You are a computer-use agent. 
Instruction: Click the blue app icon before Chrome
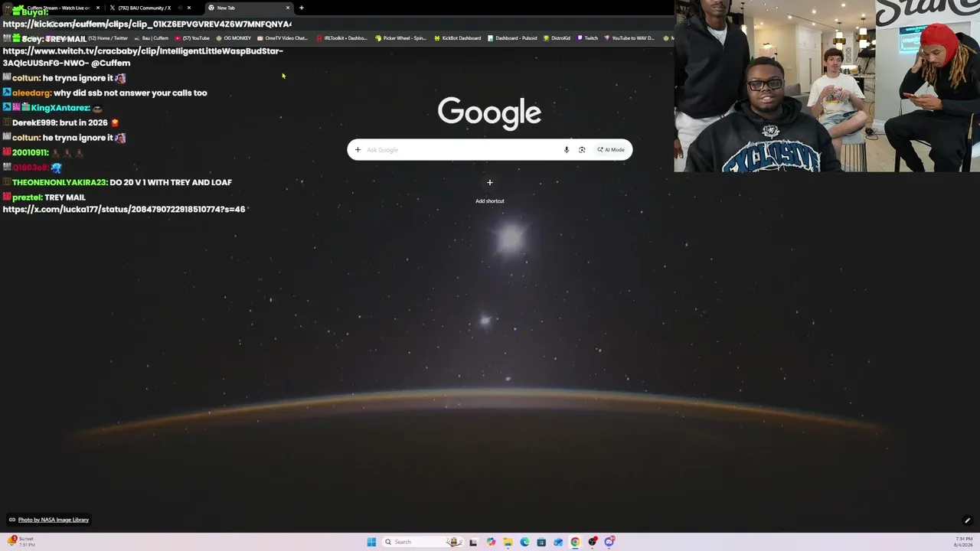coord(558,542)
